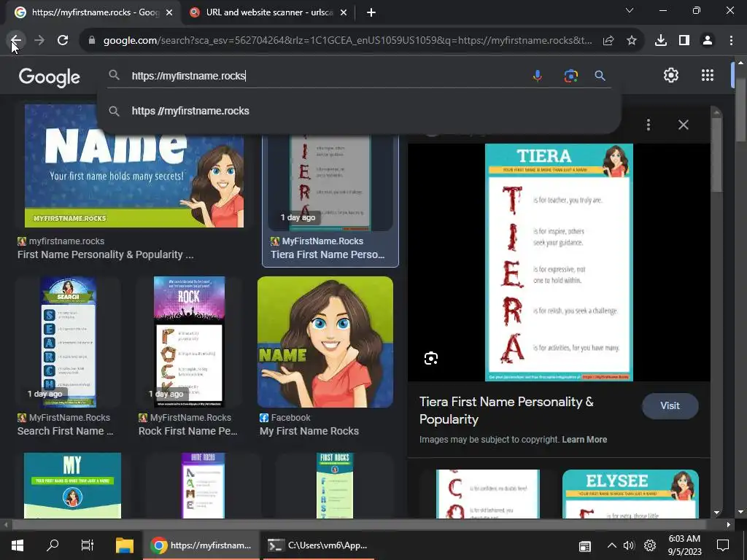The width and height of the screenshot is (747, 560).
Task: Search inside the Tiera image with Lens
Action: pos(430,358)
